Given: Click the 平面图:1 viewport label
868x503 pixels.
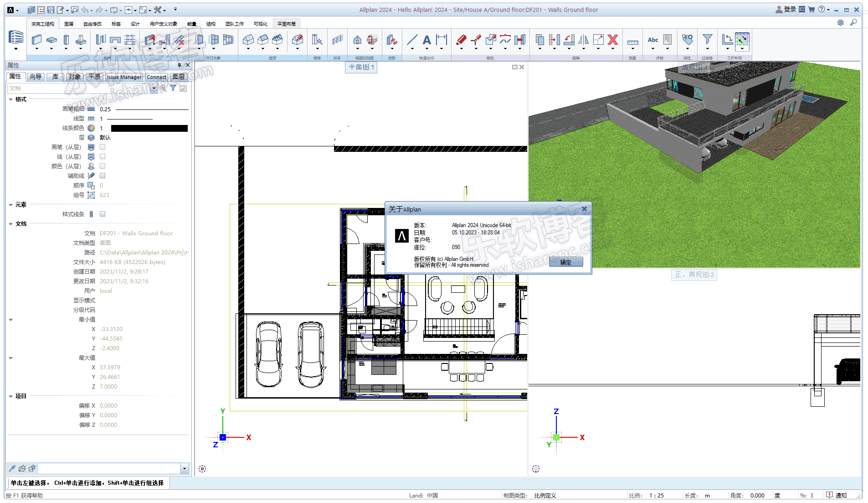Looking at the screenshot, I should point(361,67).
